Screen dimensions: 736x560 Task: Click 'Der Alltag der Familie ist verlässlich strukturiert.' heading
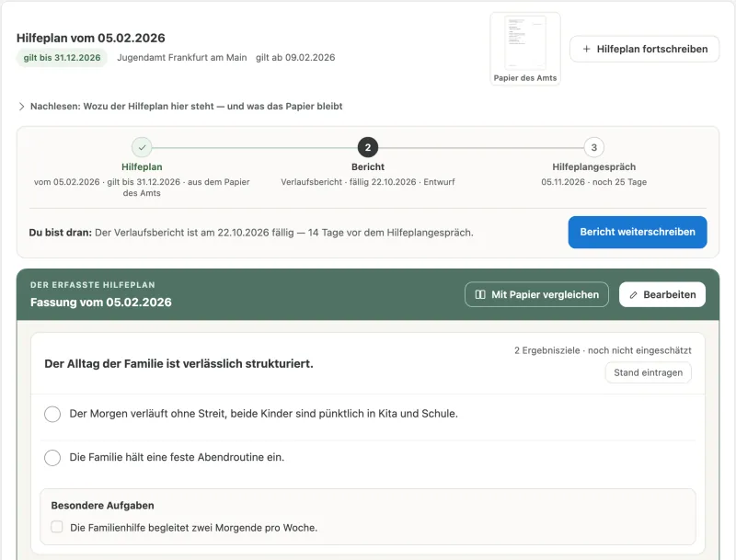click(x=178, y=364)
